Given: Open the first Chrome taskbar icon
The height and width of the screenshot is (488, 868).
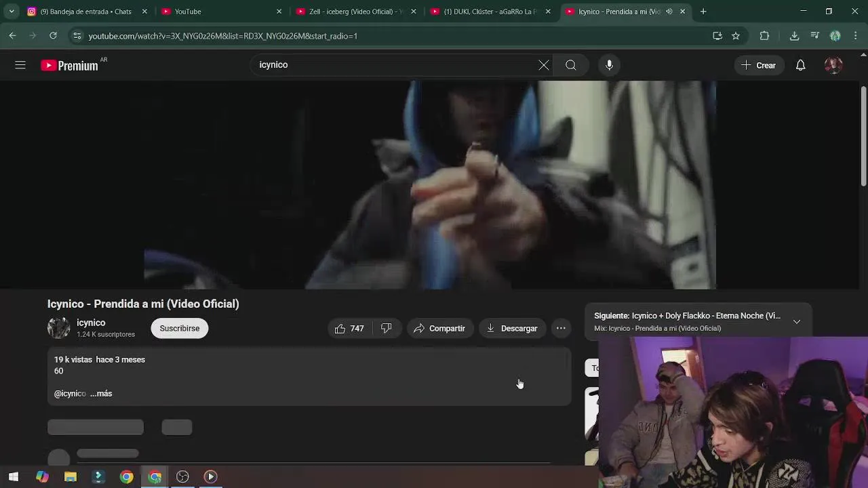Looking at the screenshot, I should pyautogui.click(x=126, y=477).
